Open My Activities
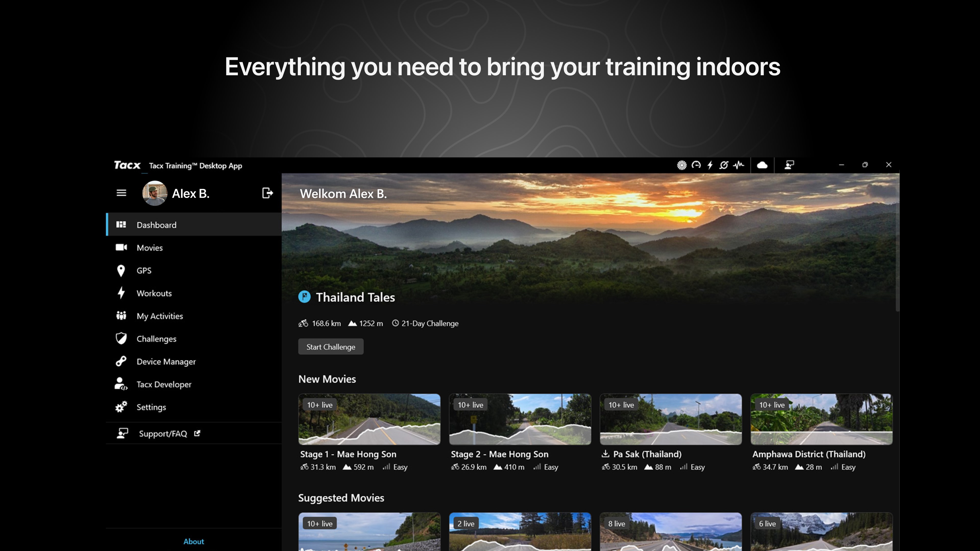 pyautogui.click(x=194, y=316)
